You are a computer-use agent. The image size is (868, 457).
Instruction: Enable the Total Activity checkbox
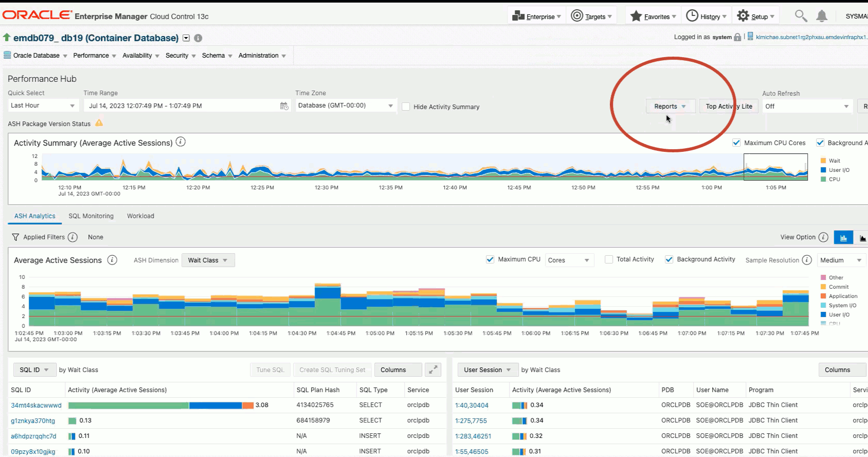coord(609,259)
